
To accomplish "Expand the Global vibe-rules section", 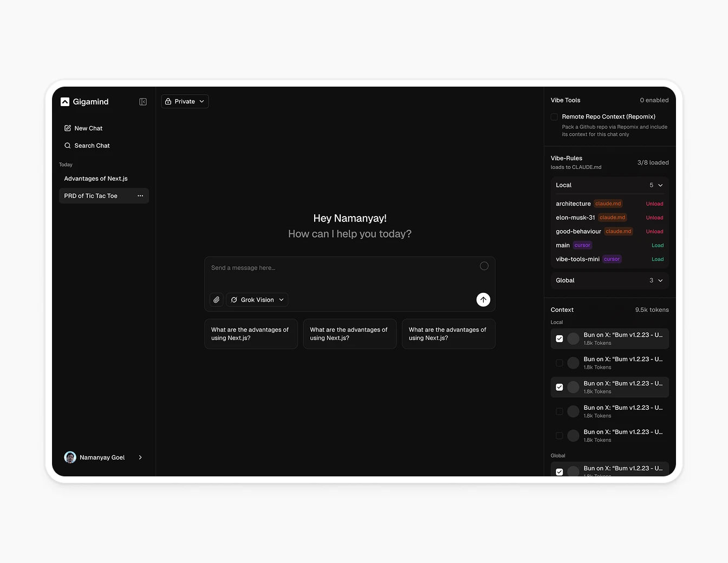I will pos(660,280).
